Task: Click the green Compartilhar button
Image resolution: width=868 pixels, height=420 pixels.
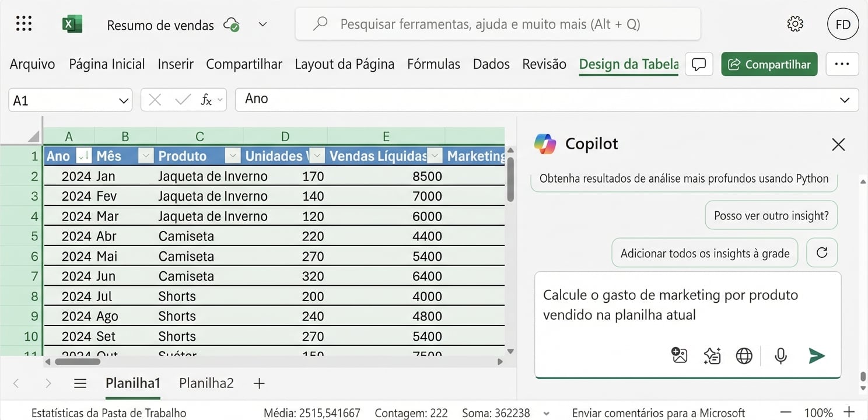Action: click(769, 65)
